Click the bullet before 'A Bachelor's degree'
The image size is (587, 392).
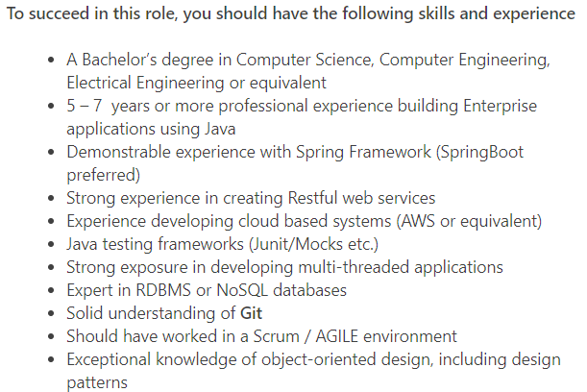[x=51, y=61]
